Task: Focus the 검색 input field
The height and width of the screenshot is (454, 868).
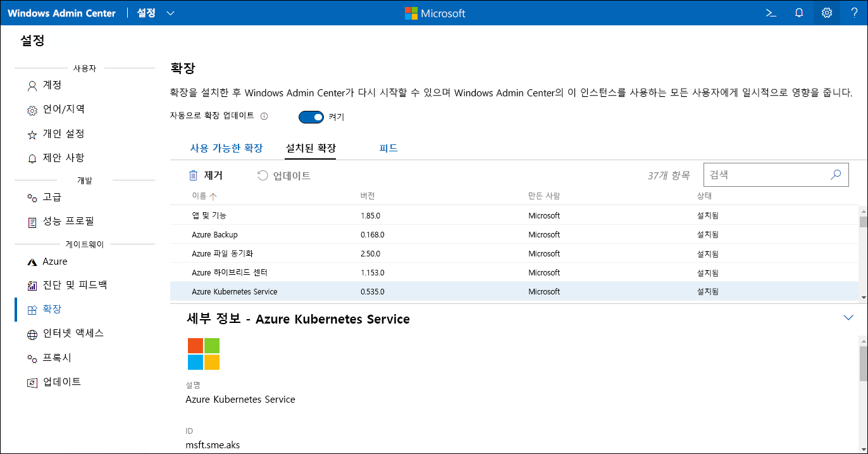Action: [766, 175]
